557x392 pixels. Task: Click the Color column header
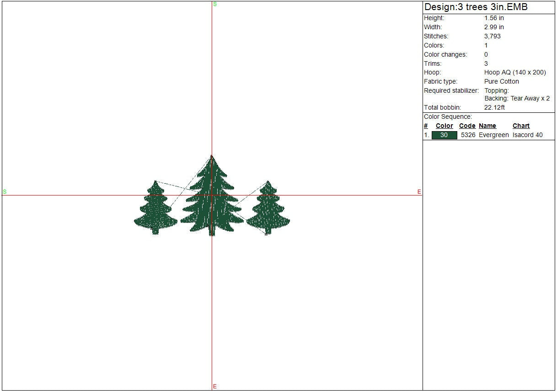pos(444,126)
